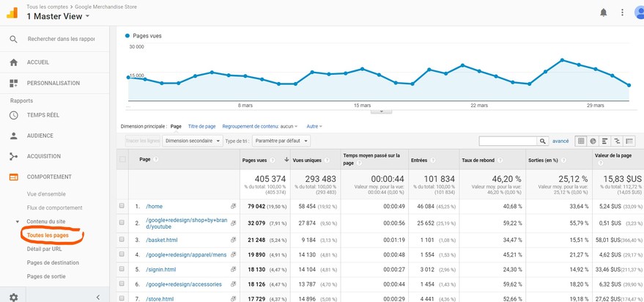644x302 pixels.
Task: Click the /signin.html page link
Action: pyautogui.click(x=160, y=270)
